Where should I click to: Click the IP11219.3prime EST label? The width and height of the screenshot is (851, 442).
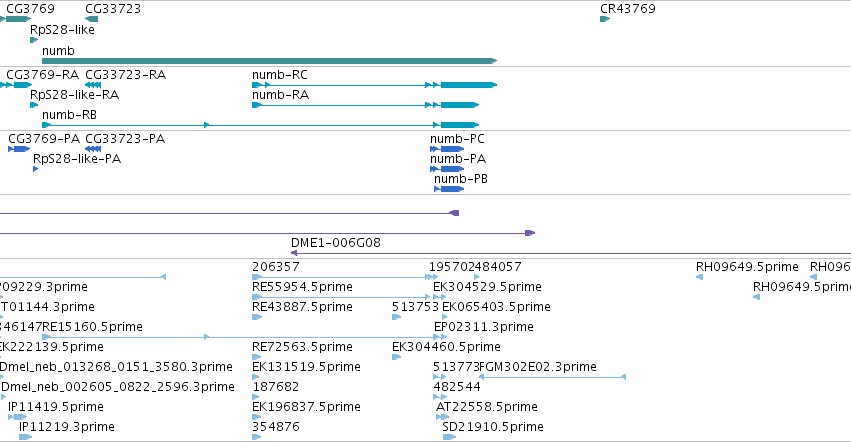67,427
